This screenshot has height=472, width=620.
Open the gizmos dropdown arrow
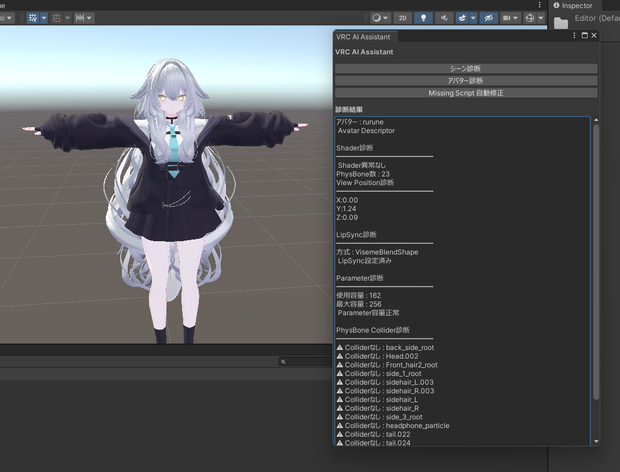pos(541,18)
